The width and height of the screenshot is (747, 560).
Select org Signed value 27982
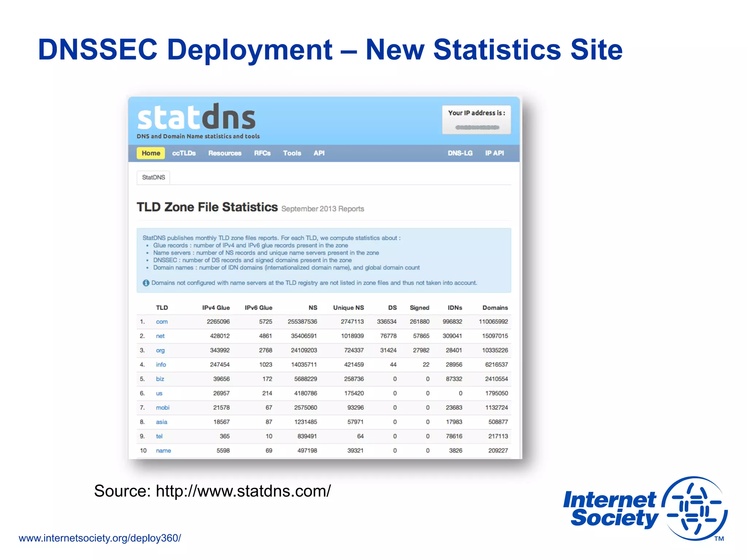click(421, 350)
